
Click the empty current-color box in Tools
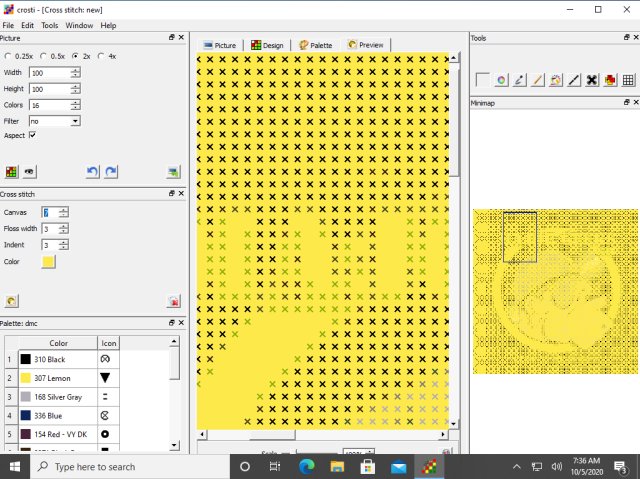482,80
